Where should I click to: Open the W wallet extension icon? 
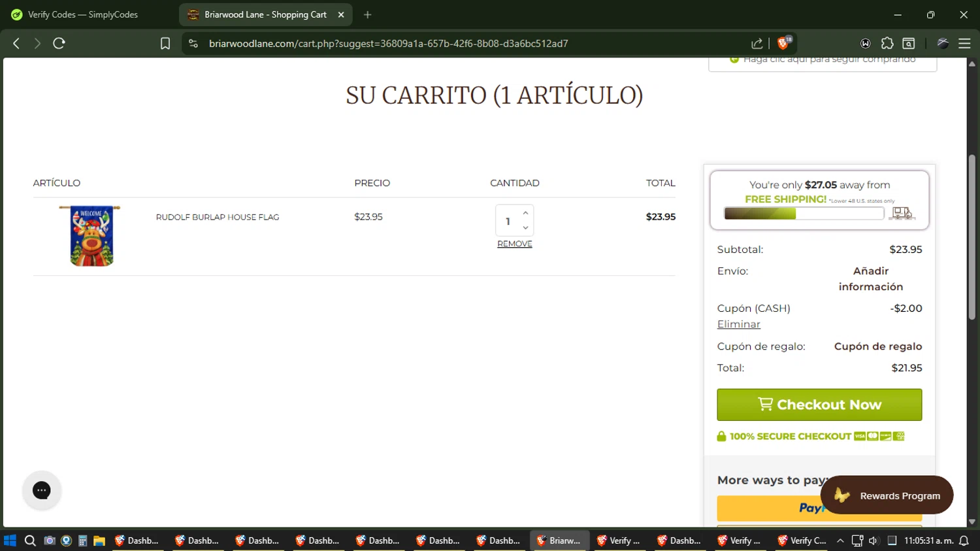coord(866,43)
